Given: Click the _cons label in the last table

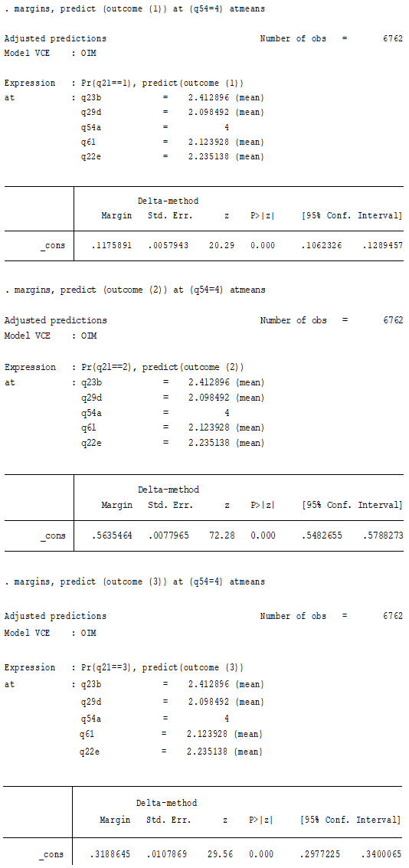Looking at the screenshot, I should point(51,855).
